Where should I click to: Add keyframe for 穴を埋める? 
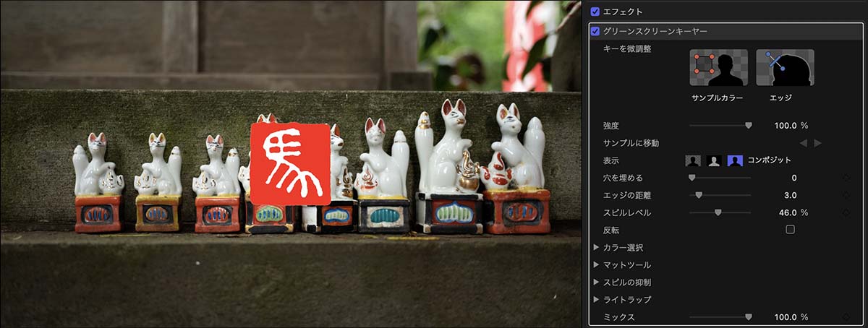pos(846,178)
